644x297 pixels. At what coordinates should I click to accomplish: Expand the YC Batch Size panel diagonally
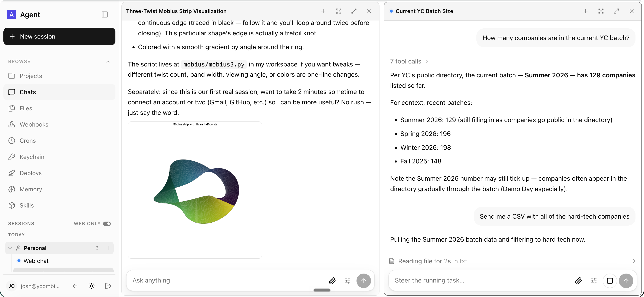pos(616,11)
